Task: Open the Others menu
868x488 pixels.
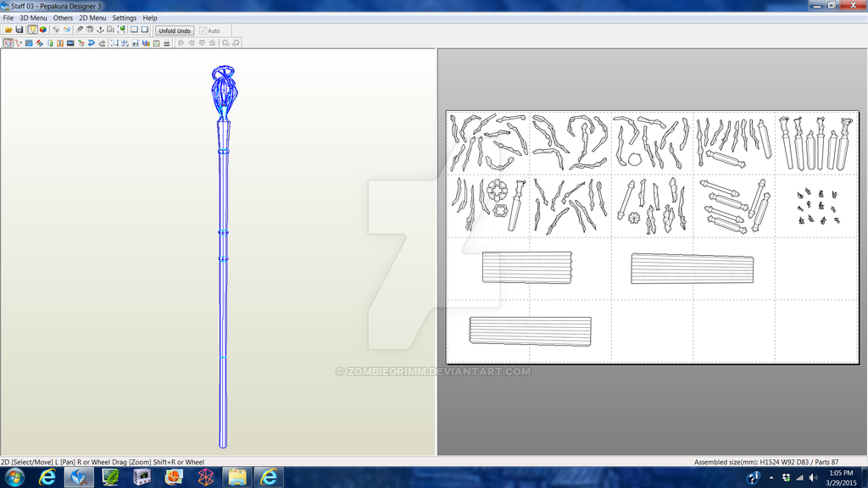Action: click(63, 18)
